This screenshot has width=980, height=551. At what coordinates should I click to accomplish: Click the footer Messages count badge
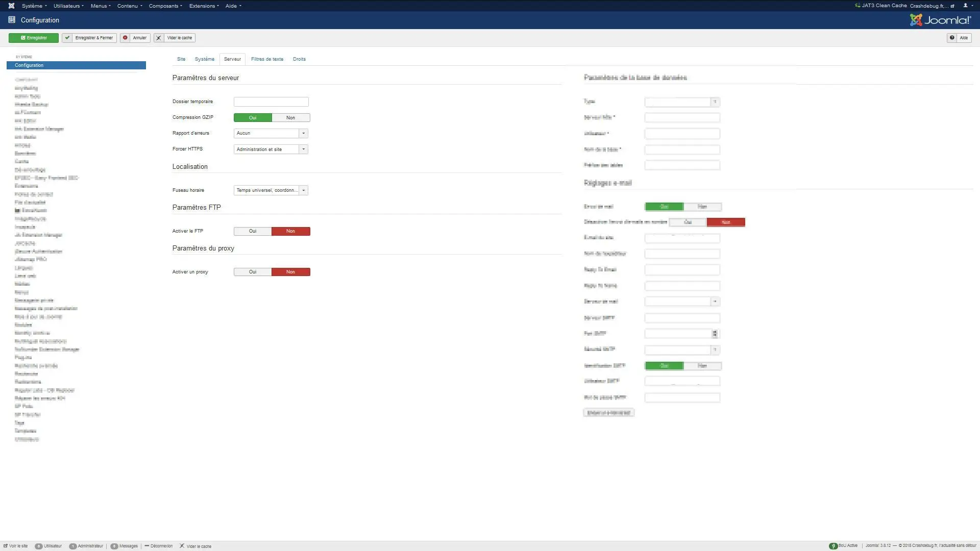(114, 546)
